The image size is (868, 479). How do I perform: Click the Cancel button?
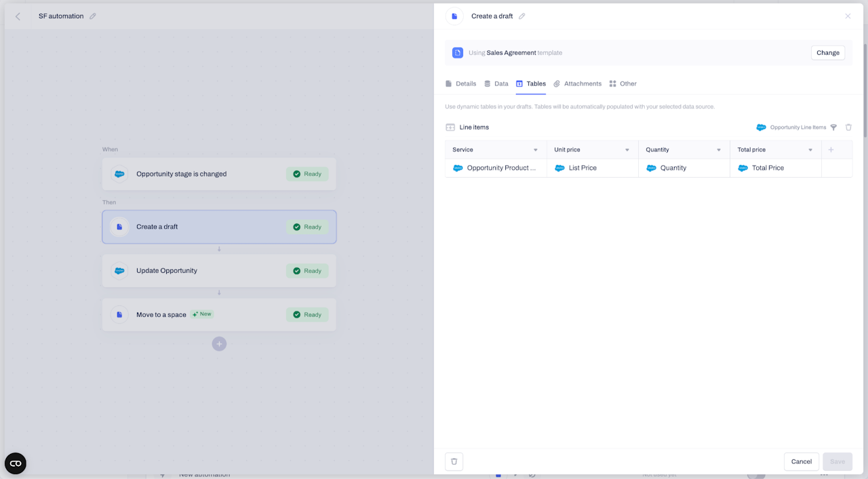[802, 461]
